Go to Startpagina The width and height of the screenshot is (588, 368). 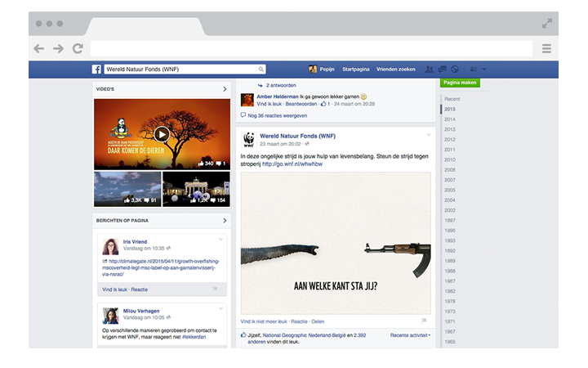coord(355,69)
